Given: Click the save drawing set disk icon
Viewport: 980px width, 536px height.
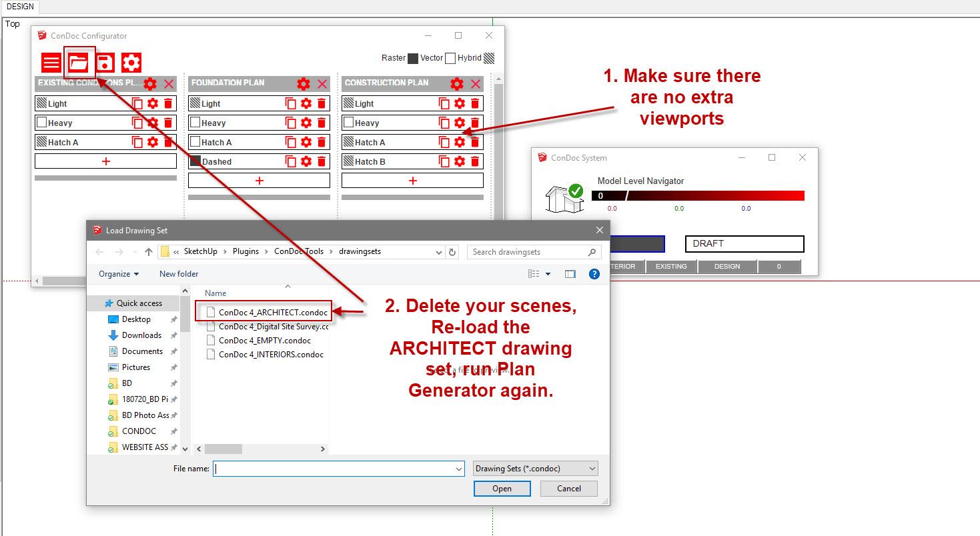Looking at the screenshot, I should [105, 63].
